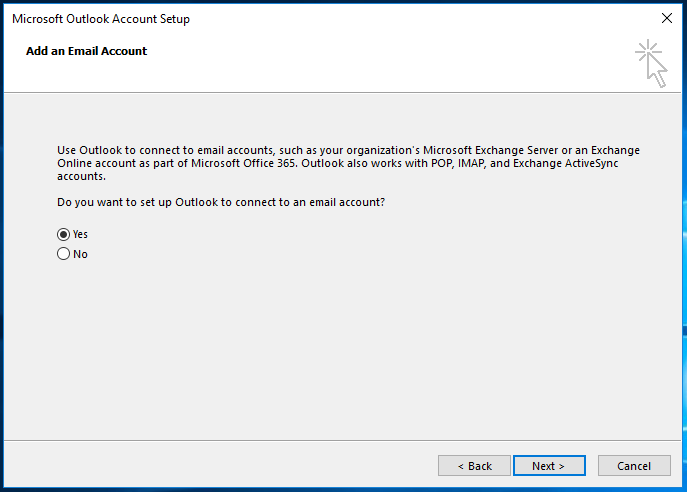Click the "No" option label text
This screenshot has height=492, width=687.
[80, 254]
